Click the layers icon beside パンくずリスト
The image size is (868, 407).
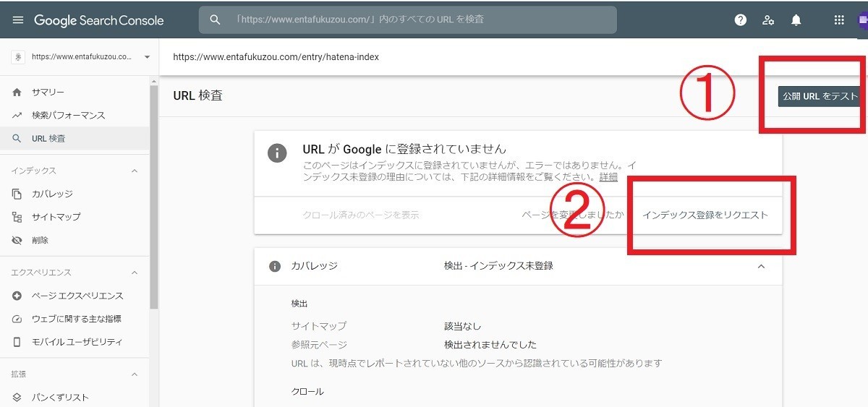pyautogui.click(x=17, y=398)
